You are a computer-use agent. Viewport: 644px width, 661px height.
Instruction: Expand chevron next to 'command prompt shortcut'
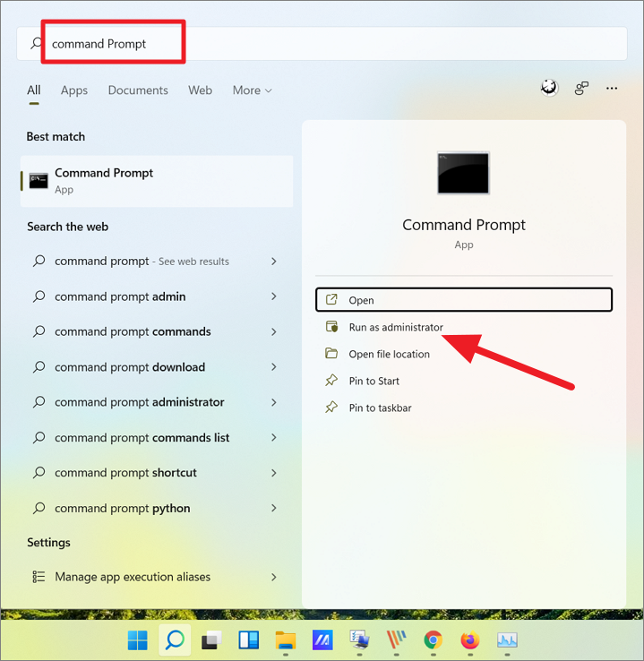click(274, 473)
